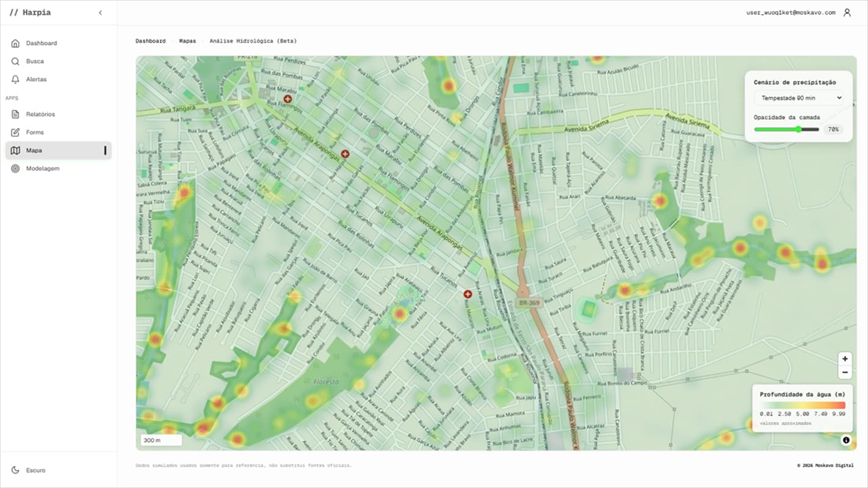Click the © 2026 Moskavo Digital text
The width and height of the screenshot is (868, 488).
825,465
